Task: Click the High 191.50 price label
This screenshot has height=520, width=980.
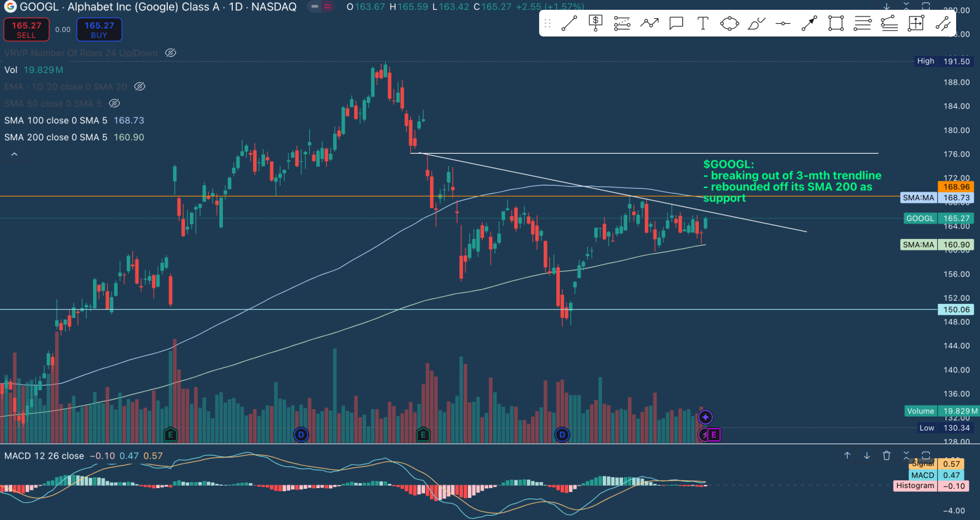Action: click(943, 61)
